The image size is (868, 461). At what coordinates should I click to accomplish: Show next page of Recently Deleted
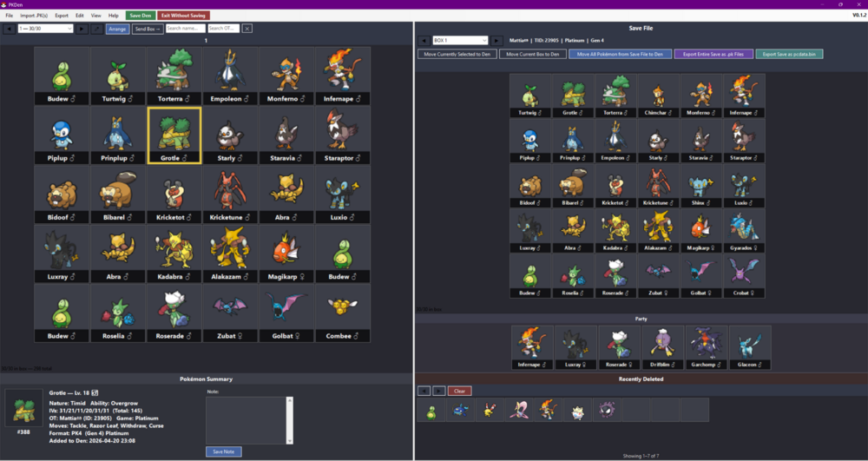click(439, 391)
